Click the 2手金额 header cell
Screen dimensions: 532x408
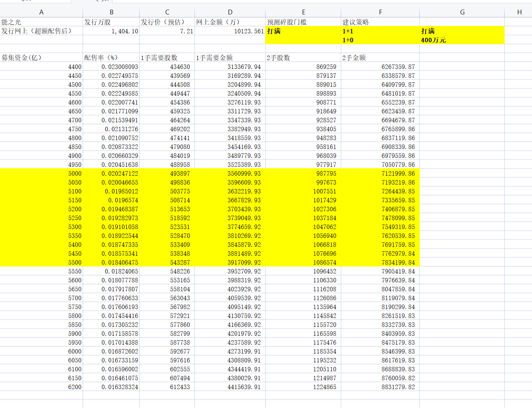pos(380,57)
